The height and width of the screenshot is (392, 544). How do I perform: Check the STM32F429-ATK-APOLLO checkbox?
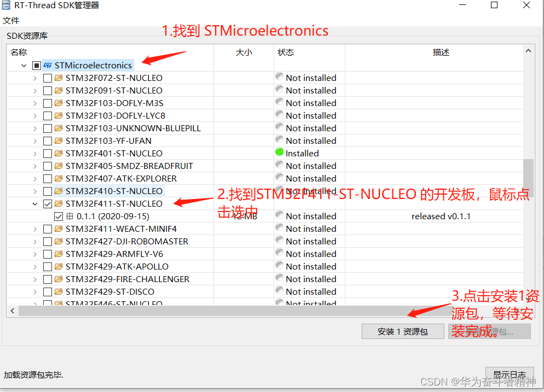pyautogui.click(x=48, y=267)
